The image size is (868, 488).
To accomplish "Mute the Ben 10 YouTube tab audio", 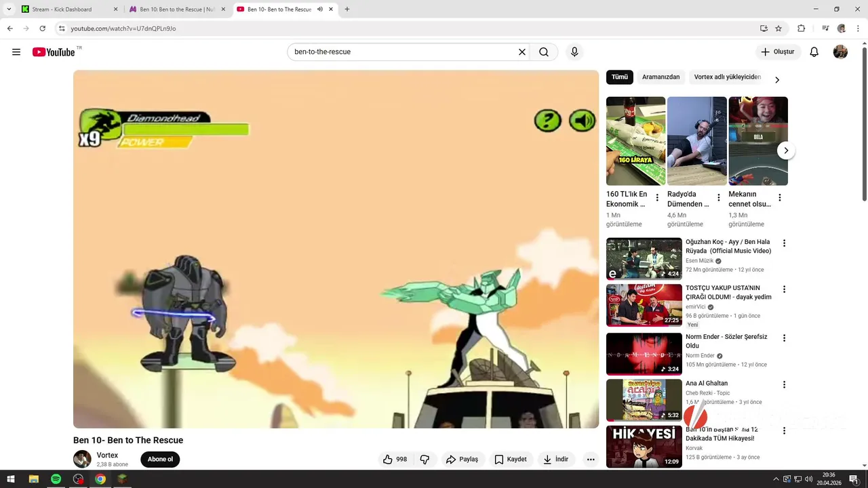I will tap(319, 9).
